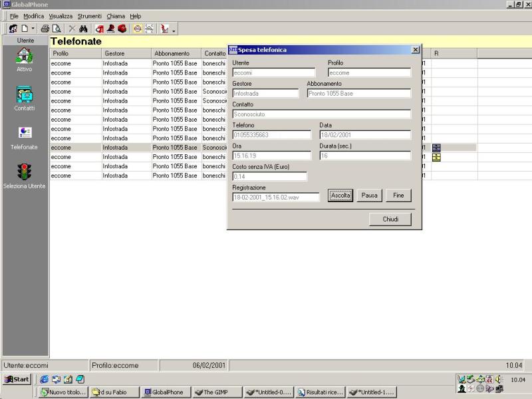Expand the dropdown arrow at toolbar end
The image size is (532, 399).
tap(174, 31)
